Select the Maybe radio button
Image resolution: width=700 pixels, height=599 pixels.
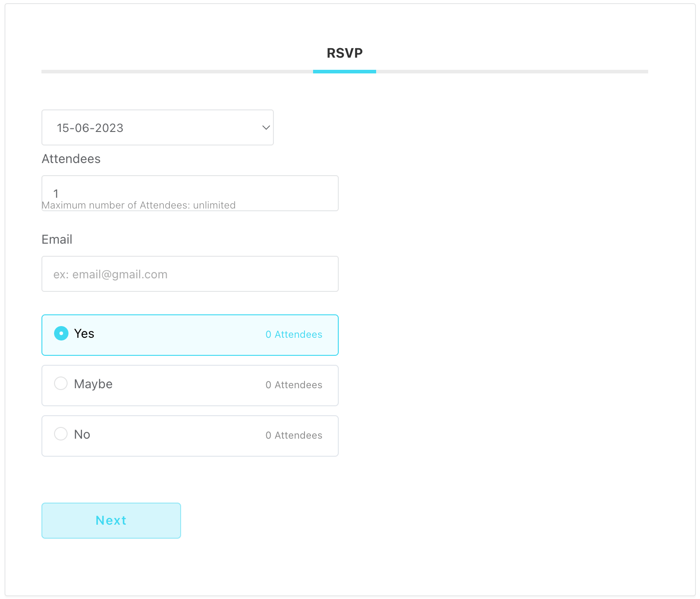[x=61, y=384]
